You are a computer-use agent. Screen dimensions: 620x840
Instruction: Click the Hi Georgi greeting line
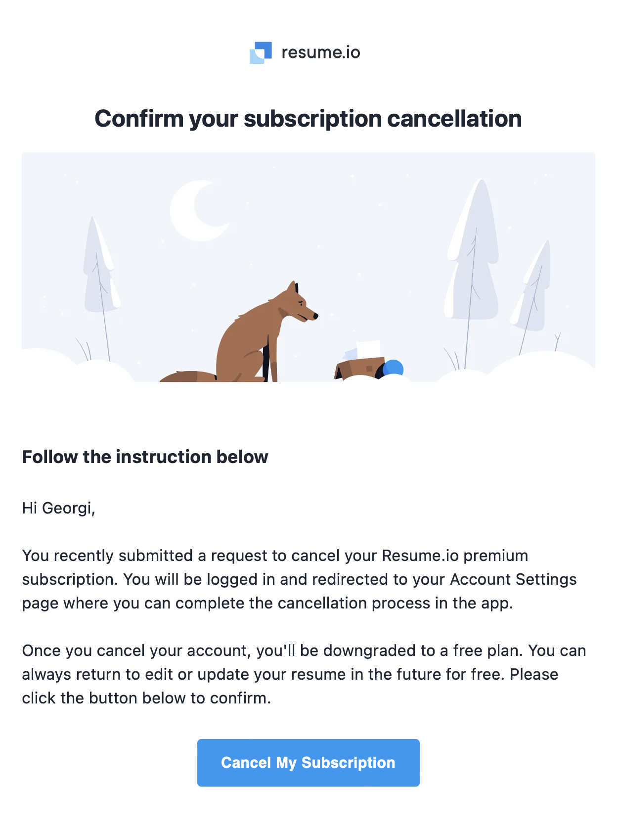tap(59, 508)
